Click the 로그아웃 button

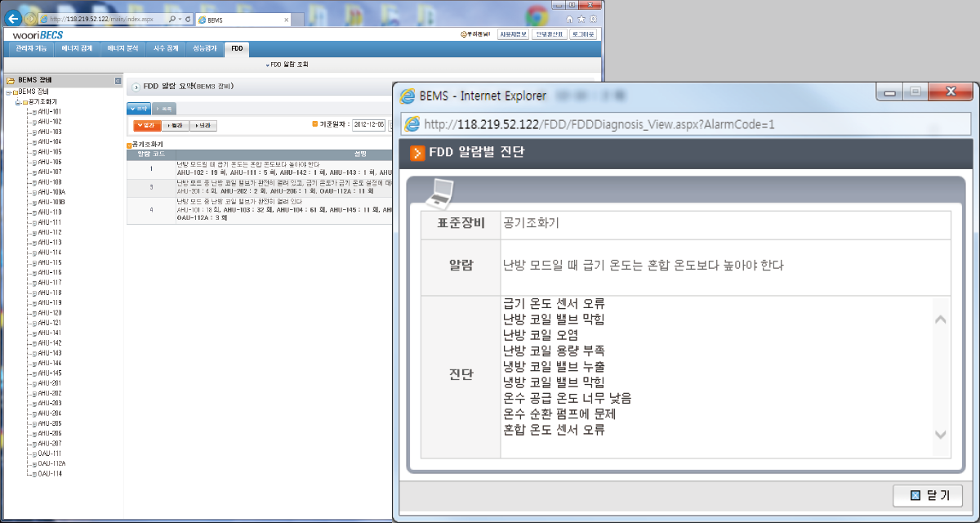[583, 34]
